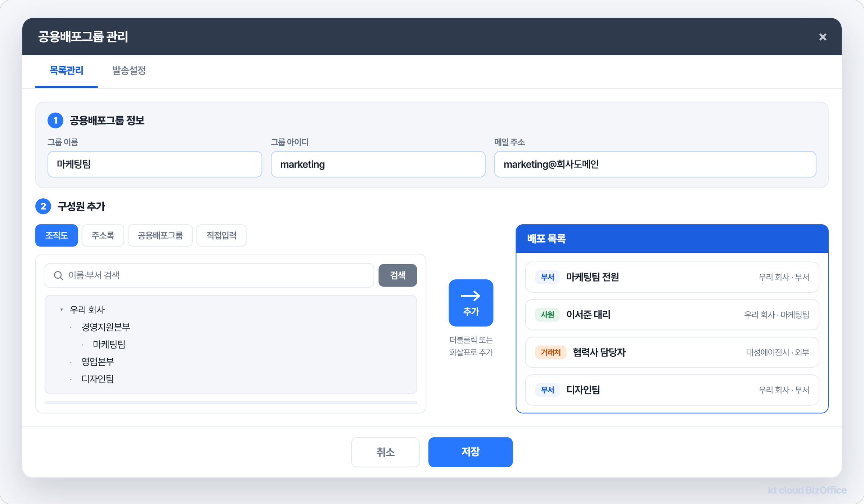Close the 공용배포그룹 관리 dialog
This screenshot has width=864, height=504.
(822, 37)
